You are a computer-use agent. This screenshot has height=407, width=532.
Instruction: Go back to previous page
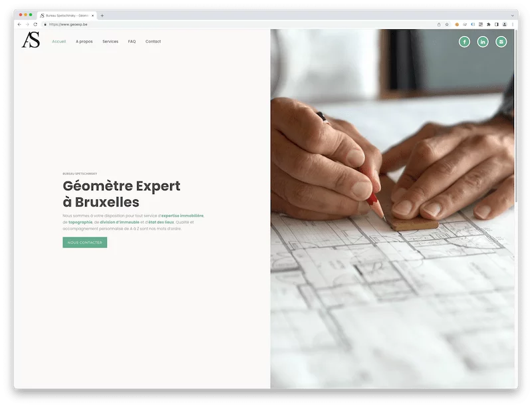coord(19,25)
